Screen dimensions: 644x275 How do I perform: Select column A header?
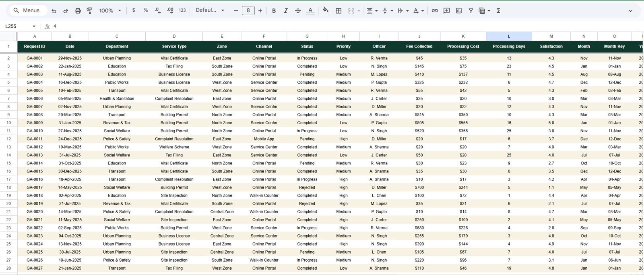(x=35, y=36)
